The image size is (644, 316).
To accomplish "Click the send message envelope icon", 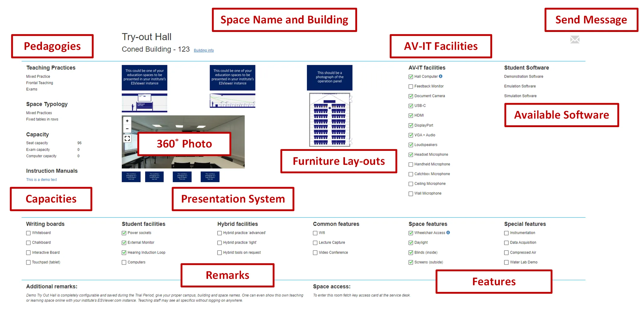I will (x=575, y=40).
